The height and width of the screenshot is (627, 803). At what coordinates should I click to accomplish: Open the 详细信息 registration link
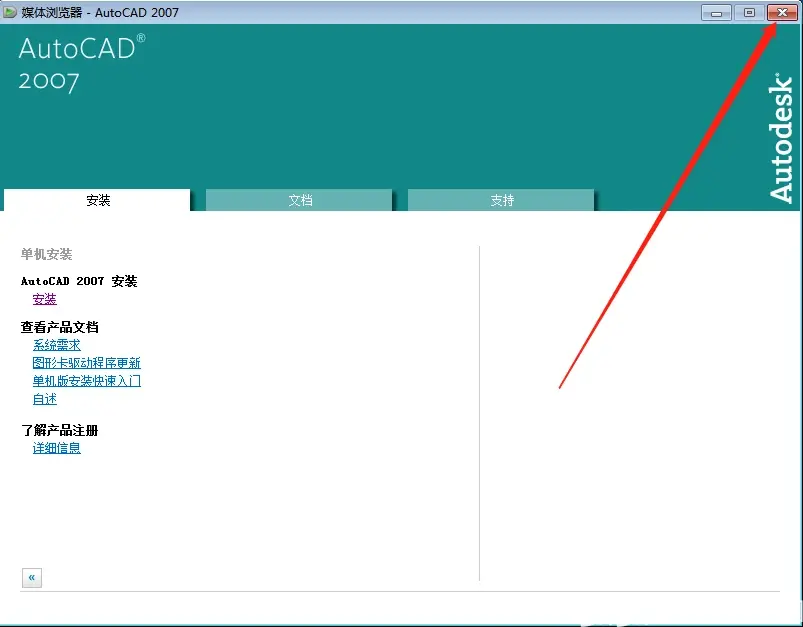click(x=57, y=448)
